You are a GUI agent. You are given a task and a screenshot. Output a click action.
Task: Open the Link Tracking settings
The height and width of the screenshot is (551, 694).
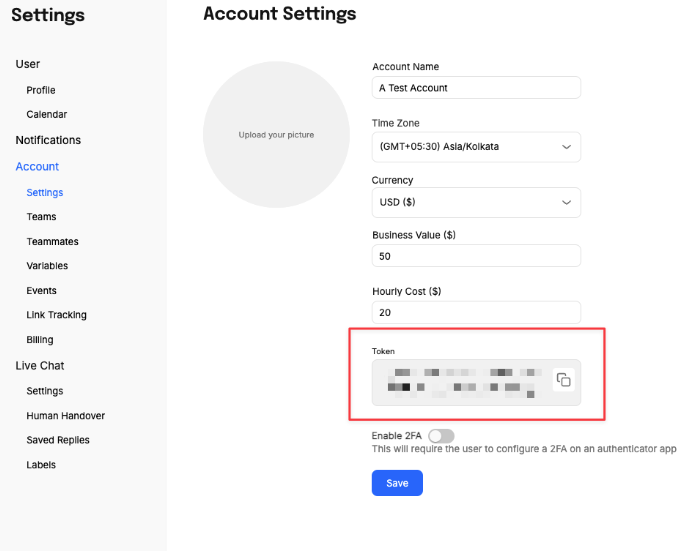coord(56,315)
